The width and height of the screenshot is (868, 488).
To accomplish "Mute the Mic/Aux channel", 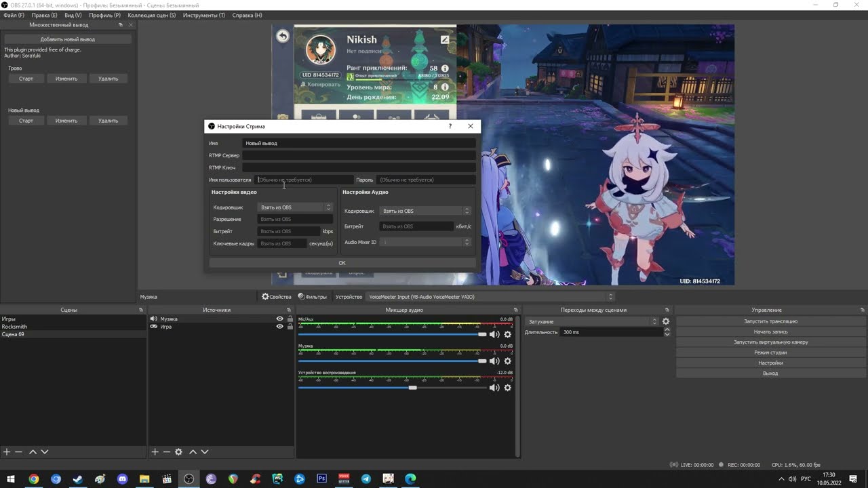I will tap(494, 334).
